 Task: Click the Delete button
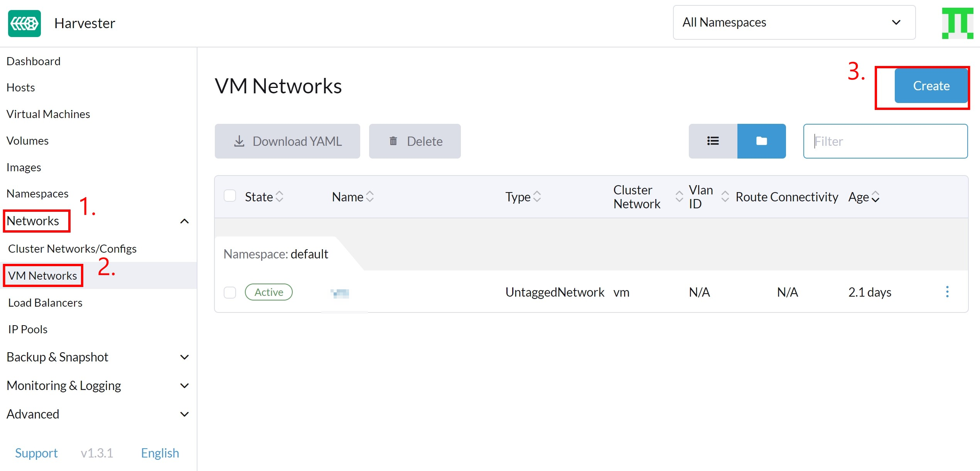click(415, 141)
